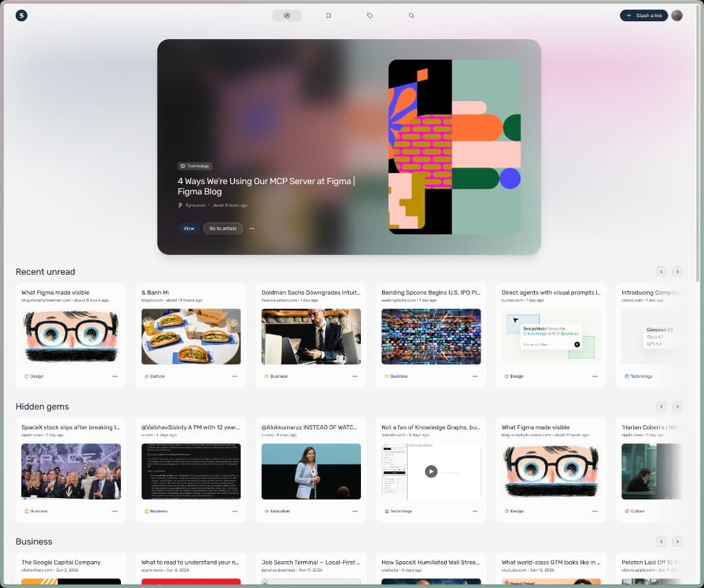Screen dimensions: 704x588
Task: Go to next Recent unread items
Action: 677,272
